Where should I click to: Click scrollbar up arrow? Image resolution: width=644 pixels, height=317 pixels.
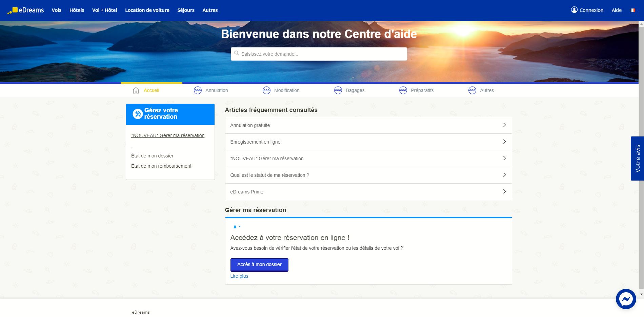pos(641,24)
